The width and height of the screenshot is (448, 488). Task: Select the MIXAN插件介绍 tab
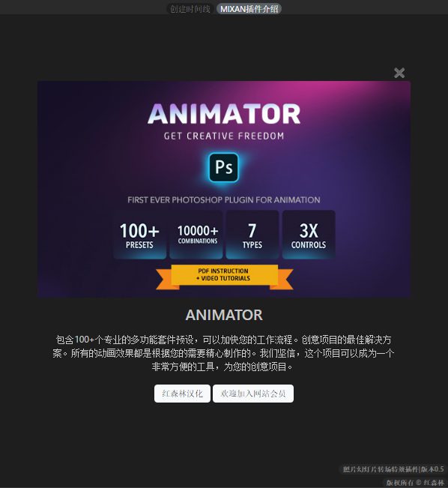click(x=249, y=9)
